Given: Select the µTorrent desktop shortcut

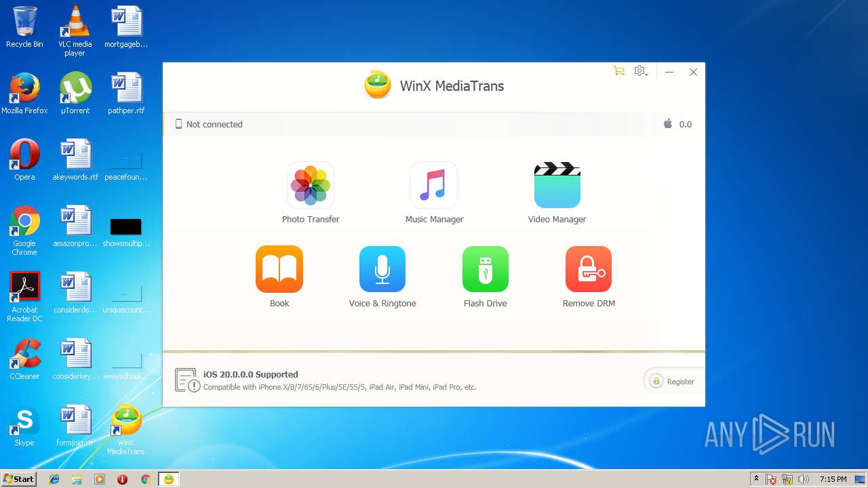Looking at the screenshot, I should [75, 94].
